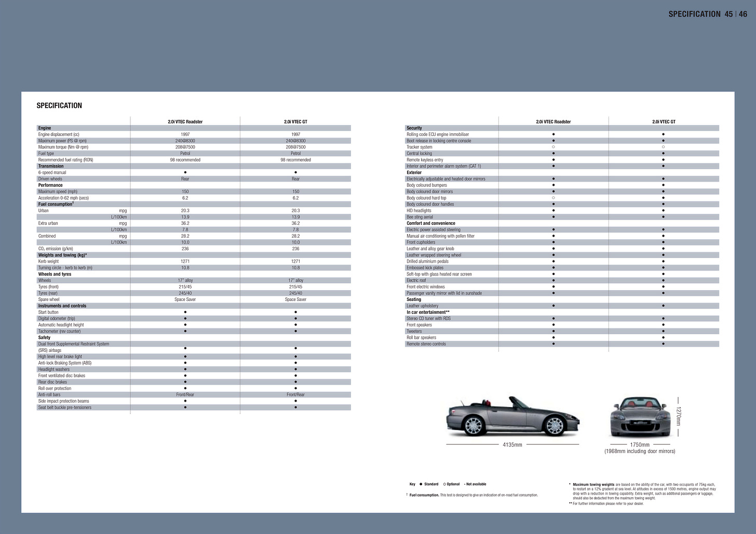Click the standard marker on Start button row
Image resolution: width=756 pixels, height=534 pixels.
pyautogui.click(x=185, y=312)
